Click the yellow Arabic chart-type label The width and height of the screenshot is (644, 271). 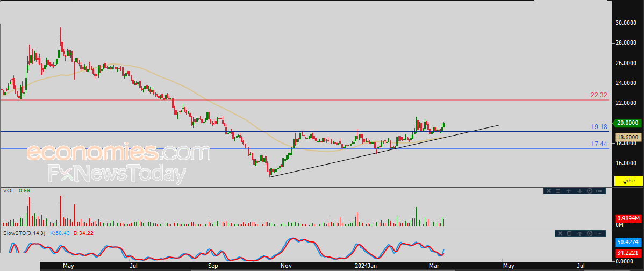click(x=628, y=180)
